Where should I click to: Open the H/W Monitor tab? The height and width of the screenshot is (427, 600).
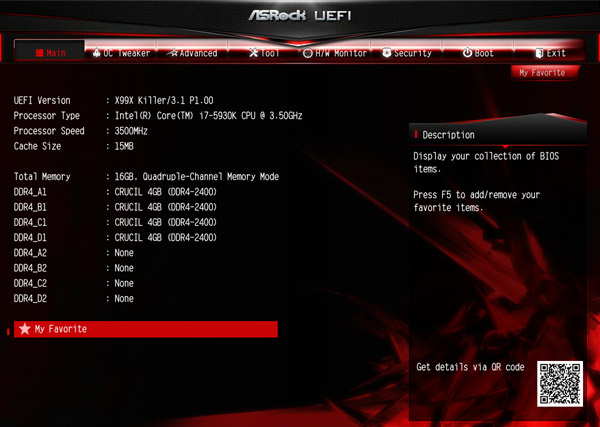tap(335, 53)
